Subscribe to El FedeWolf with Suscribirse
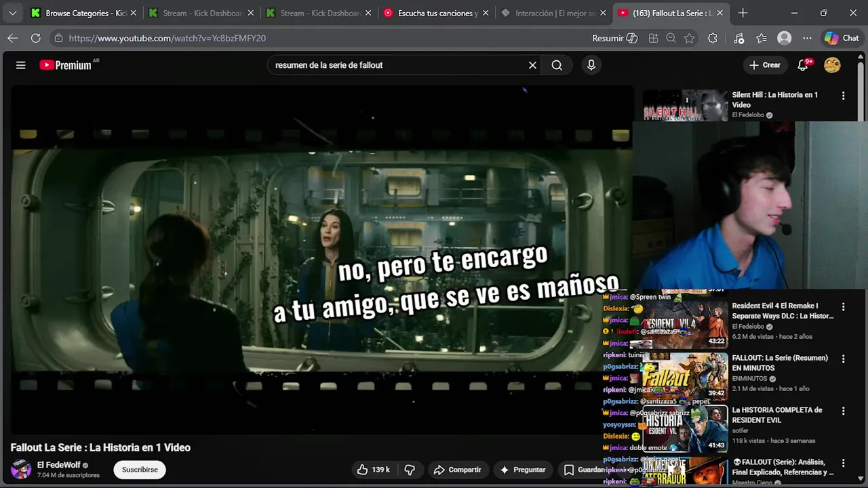 point(140,470)
